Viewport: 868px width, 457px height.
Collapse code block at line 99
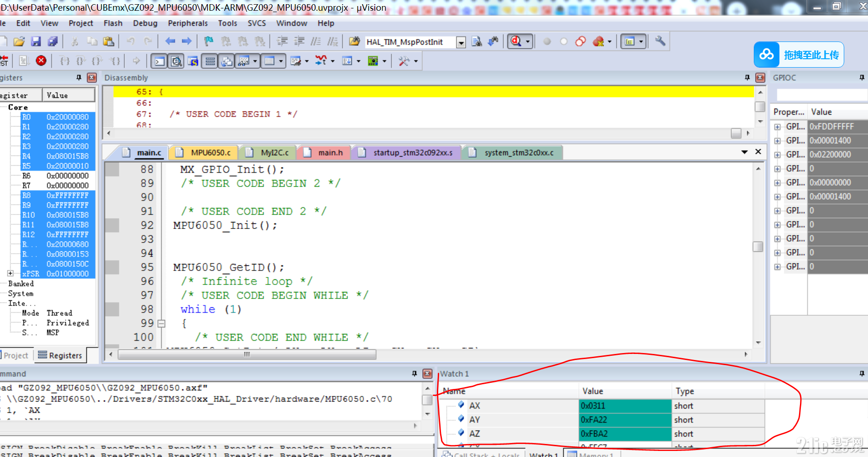click(x=161, y=323)
